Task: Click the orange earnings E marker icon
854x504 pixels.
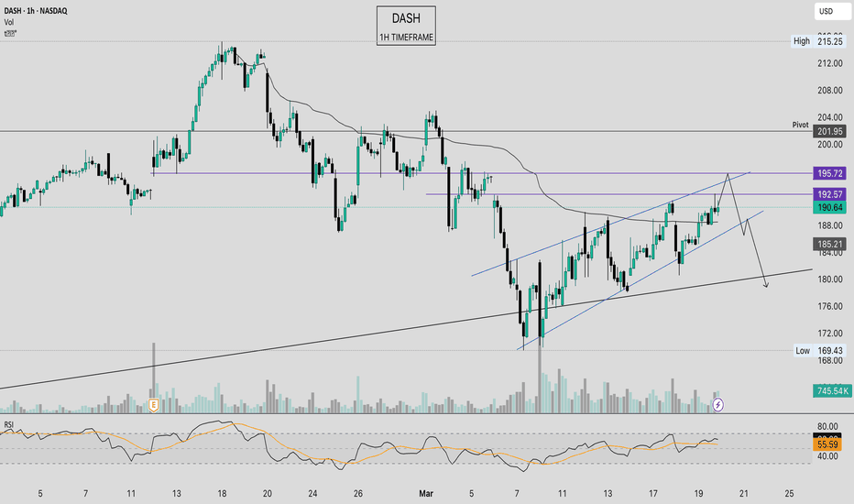Action: pyautogui.click(x=154, y=405)
